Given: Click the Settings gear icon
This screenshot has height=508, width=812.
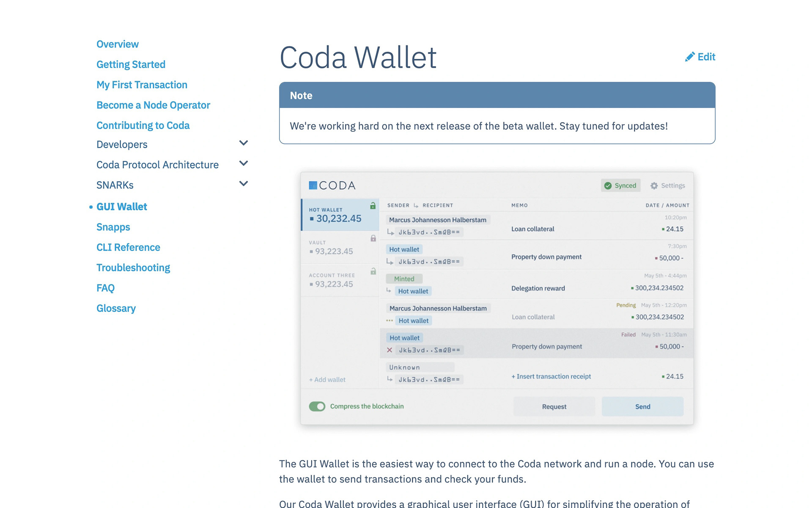Looking at the screenshot, I should coord(654,185).
